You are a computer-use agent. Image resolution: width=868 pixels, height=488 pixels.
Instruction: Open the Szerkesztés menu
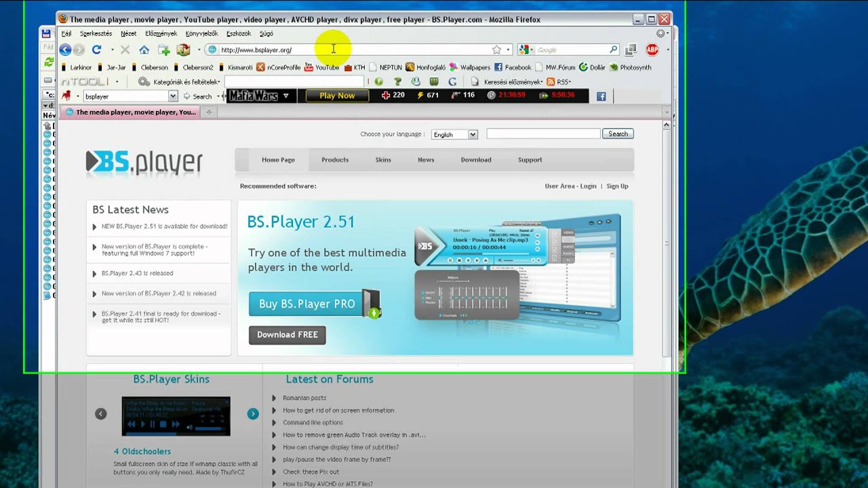tap(96, 33)
